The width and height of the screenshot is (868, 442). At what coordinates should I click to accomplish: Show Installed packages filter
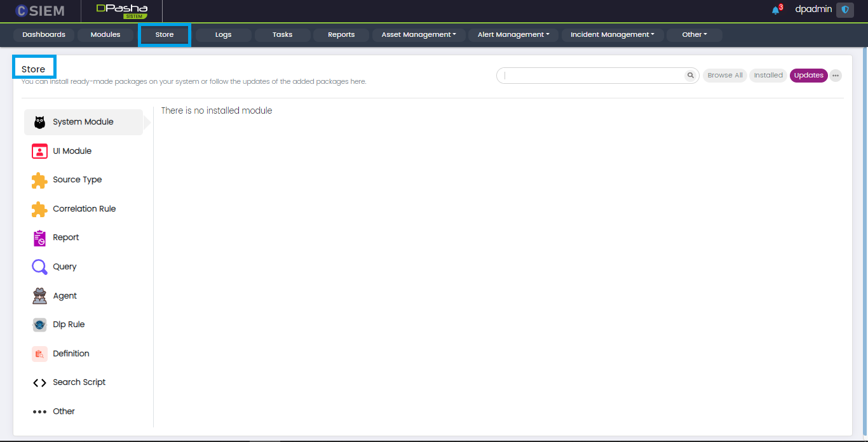pyautogui.click(x=768, y=76)
